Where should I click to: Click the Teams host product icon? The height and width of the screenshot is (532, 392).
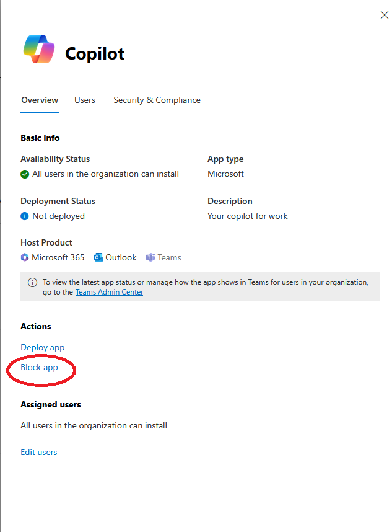[150, 257]
